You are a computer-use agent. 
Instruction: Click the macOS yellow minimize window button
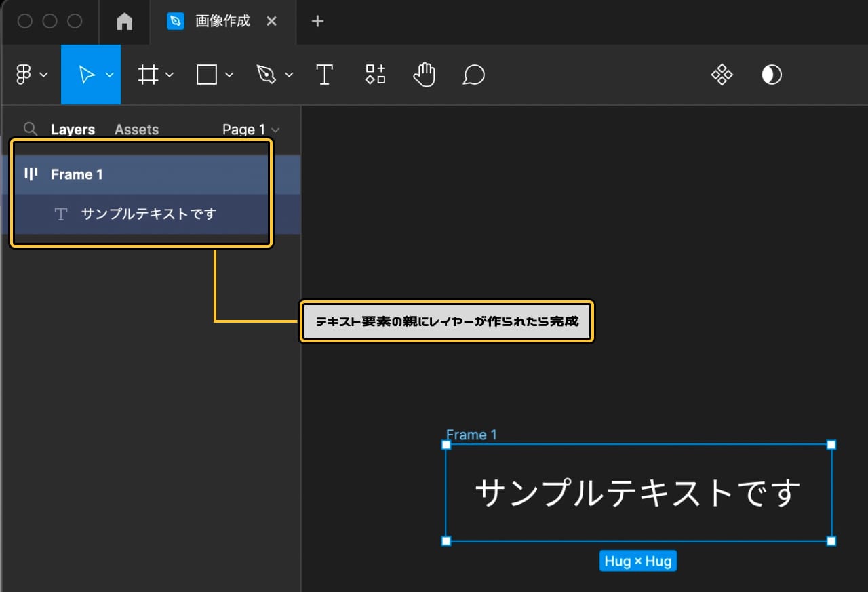[x=50, y=22]
